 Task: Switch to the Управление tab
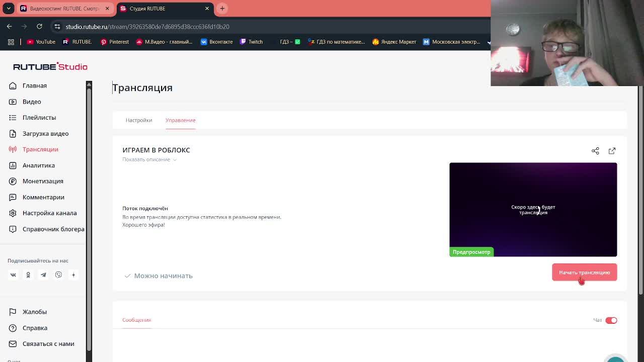tap(180, 120)
